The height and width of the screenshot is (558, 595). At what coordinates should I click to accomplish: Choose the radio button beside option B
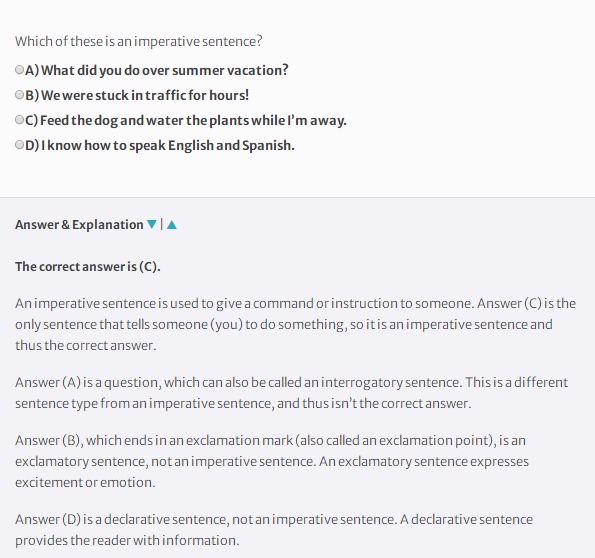pos(19,95)
